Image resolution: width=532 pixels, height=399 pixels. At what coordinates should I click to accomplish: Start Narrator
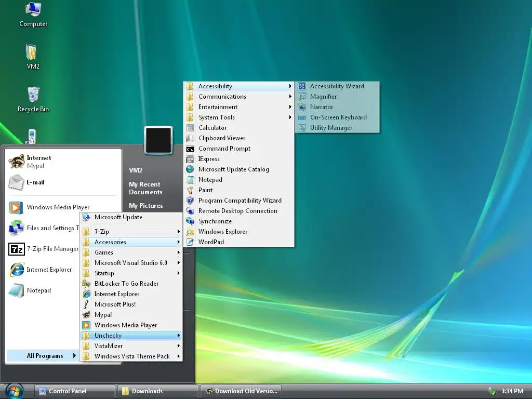tap(338, 107)
